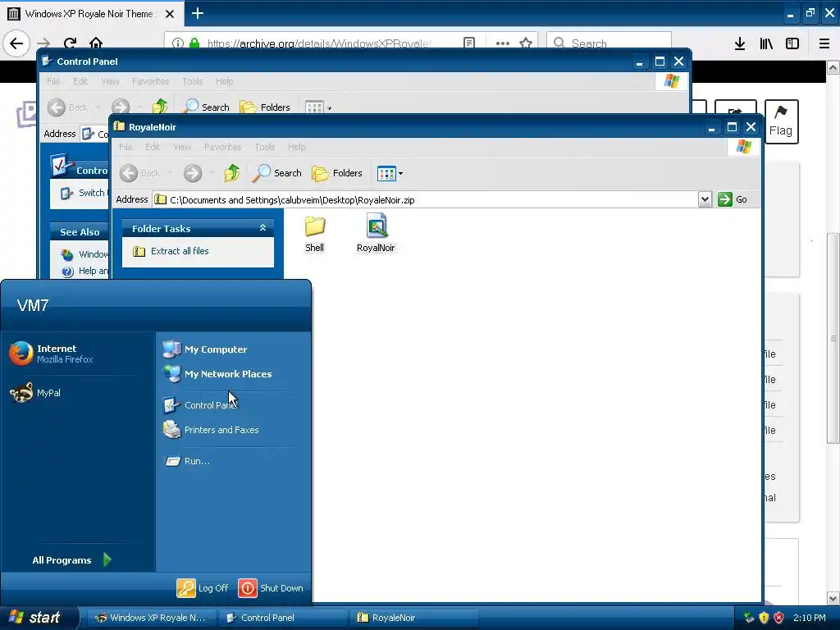Image resolution: width=840 pixels, height=630 pixels.
Task: Click yellow shield tray icon
Action: click(x=764, y=618)
